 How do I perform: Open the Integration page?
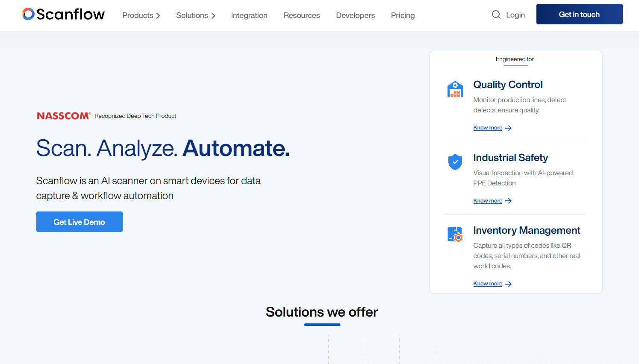(249, 15)
